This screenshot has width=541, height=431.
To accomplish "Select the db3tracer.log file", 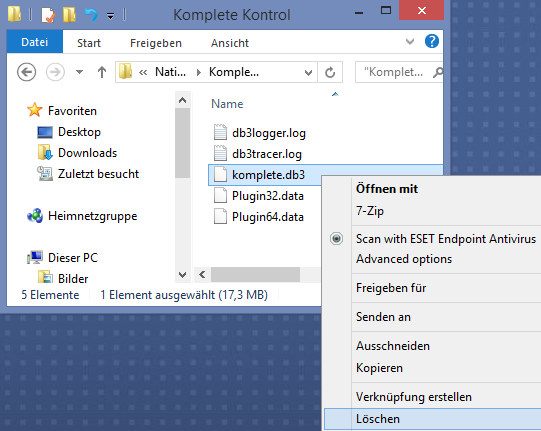I will pos(267,154).
